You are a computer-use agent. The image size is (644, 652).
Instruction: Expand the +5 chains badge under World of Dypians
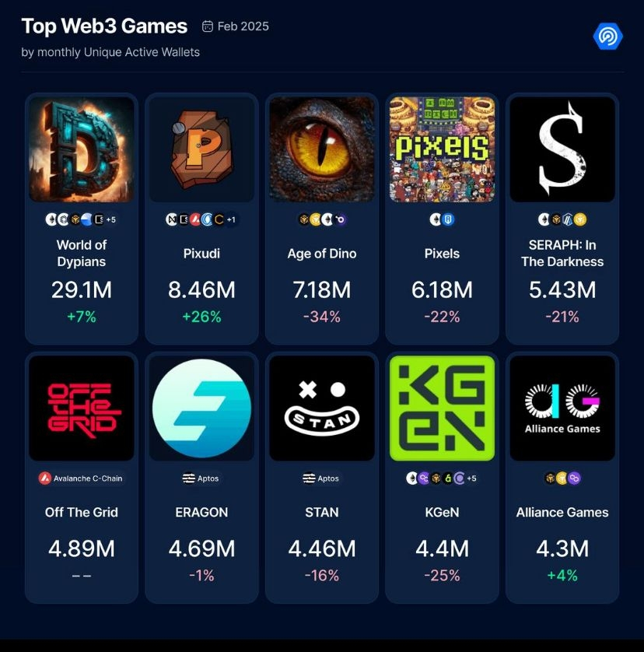111,219
